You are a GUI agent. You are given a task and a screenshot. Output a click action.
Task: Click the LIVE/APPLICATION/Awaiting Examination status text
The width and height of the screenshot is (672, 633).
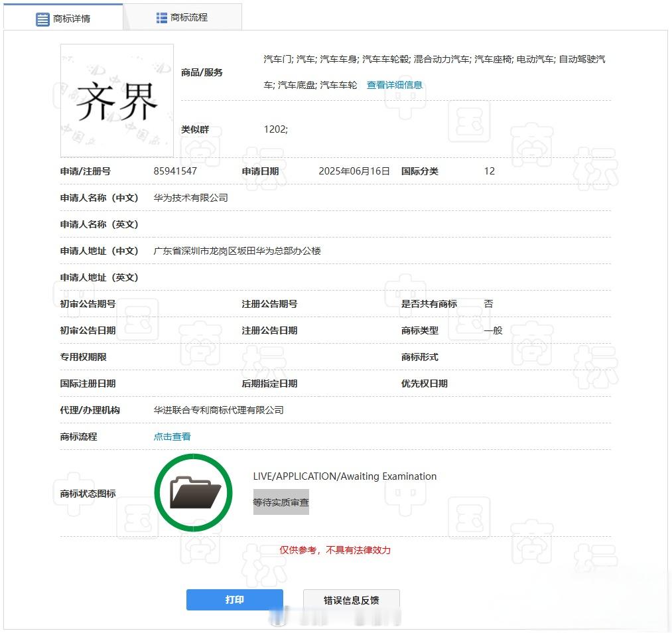344,476
